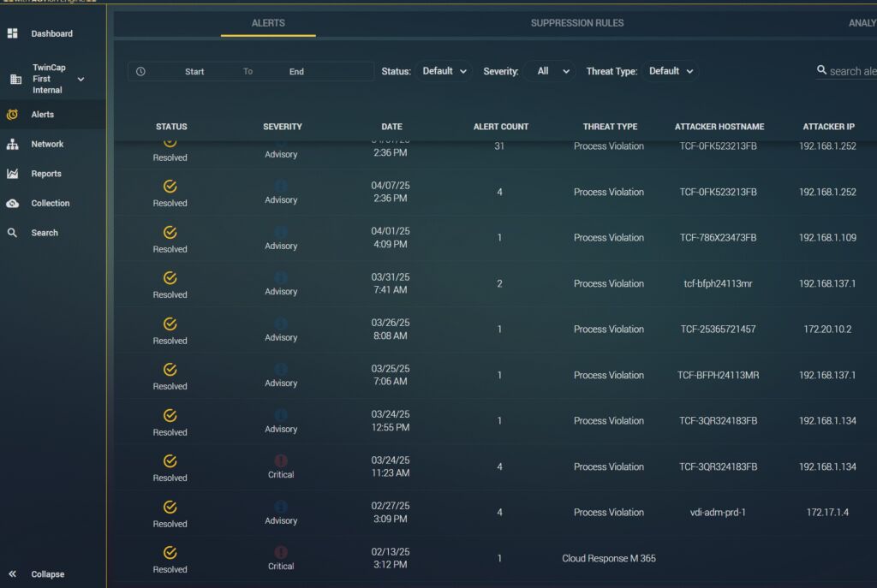
Task: Click Resolved check icon for 04/01/25 row
Action: pos(170,232)
